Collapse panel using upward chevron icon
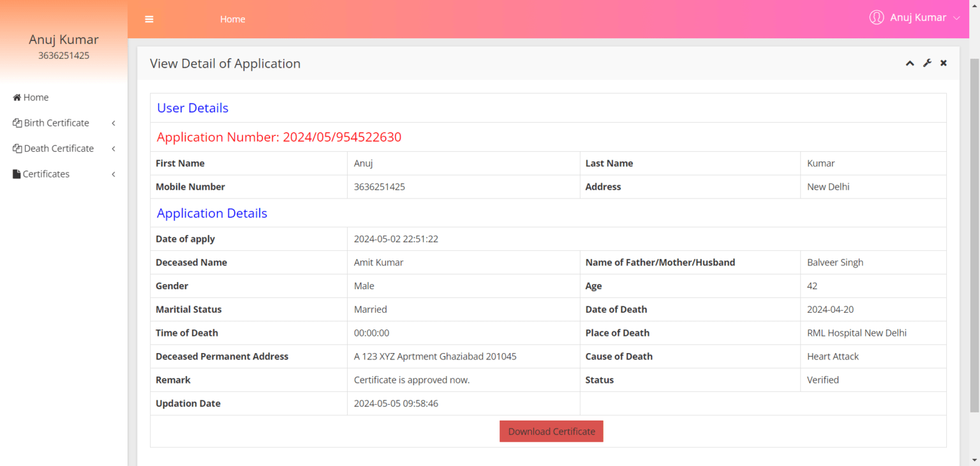Viewport: 980px width, 466px height. [x=909, y=63]
